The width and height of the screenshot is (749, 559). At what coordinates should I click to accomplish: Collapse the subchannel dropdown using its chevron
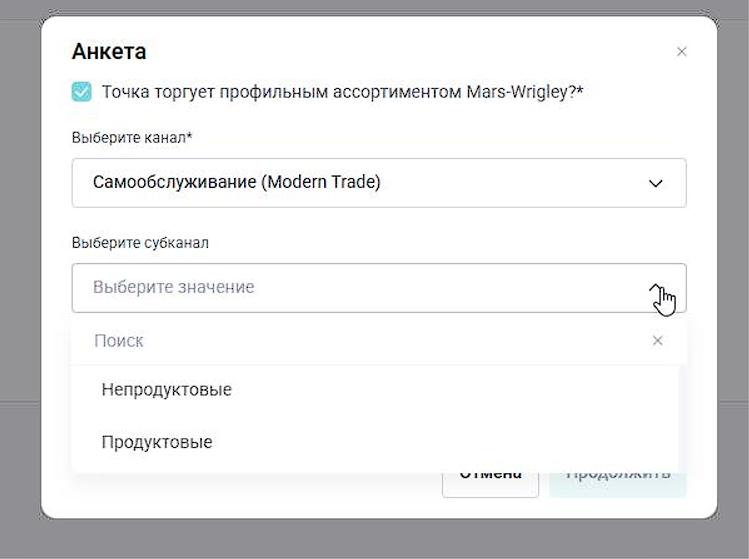(x=657, y=288)
